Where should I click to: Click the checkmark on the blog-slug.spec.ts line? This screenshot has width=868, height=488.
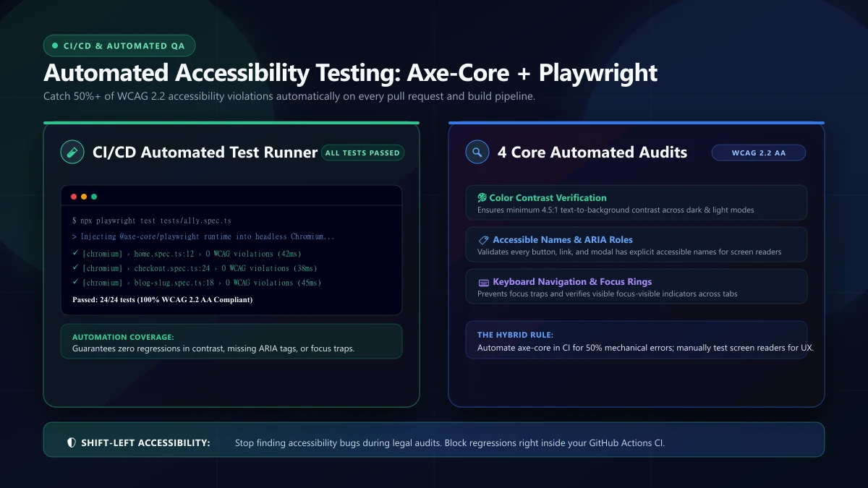click(x=75, y=282)
